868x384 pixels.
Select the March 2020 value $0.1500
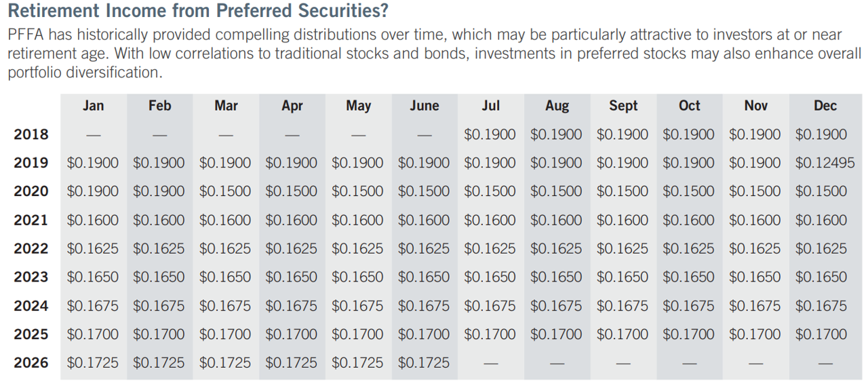pyautogui.click(x=225, y=192)
